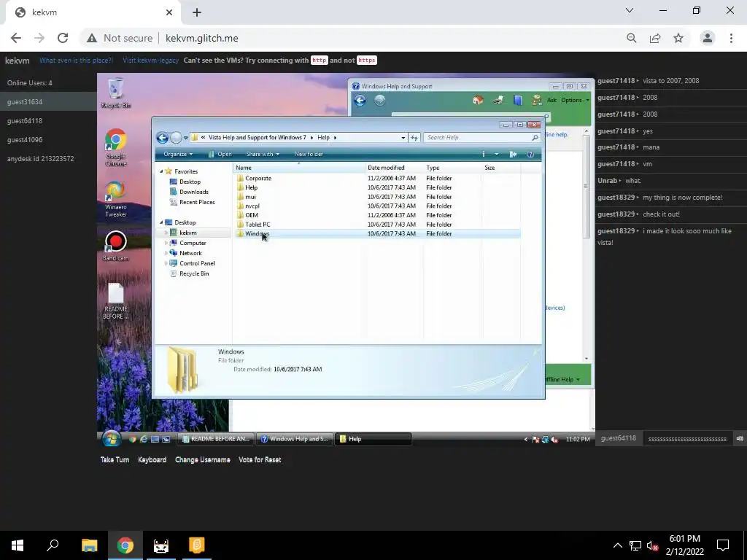The height and width of the screenshot is (560, 747).
Task: Visit kekvm-legacy link
Action: pyautogui.click(x=150, y=61)
